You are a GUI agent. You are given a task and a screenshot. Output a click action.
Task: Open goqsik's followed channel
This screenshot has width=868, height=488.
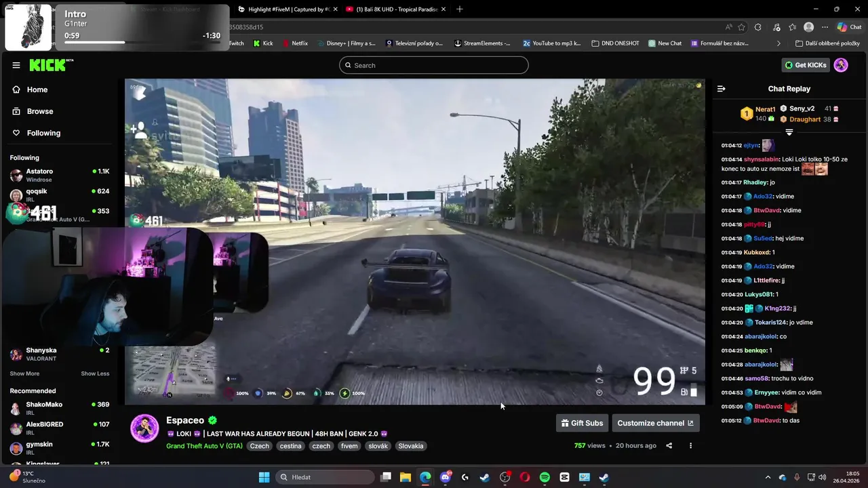60,195
